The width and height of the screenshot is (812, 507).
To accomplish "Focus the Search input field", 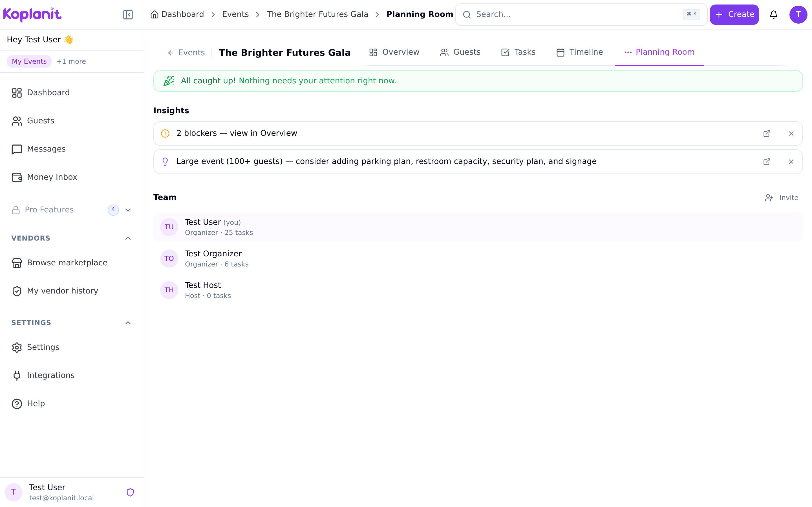I will (x=581, y=14).
